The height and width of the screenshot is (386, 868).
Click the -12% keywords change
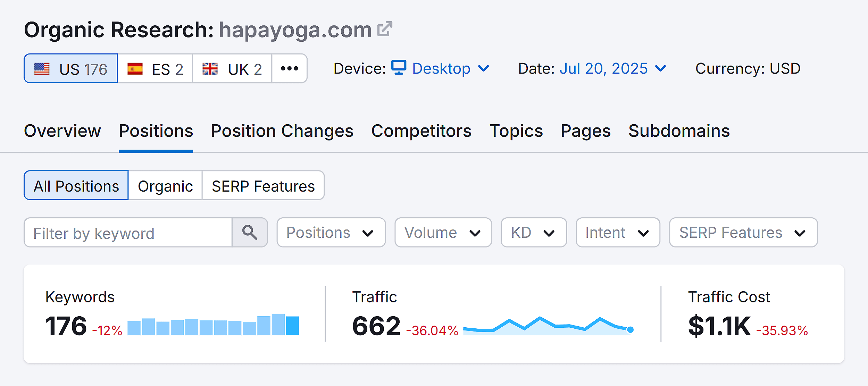(x=107, y=330)
